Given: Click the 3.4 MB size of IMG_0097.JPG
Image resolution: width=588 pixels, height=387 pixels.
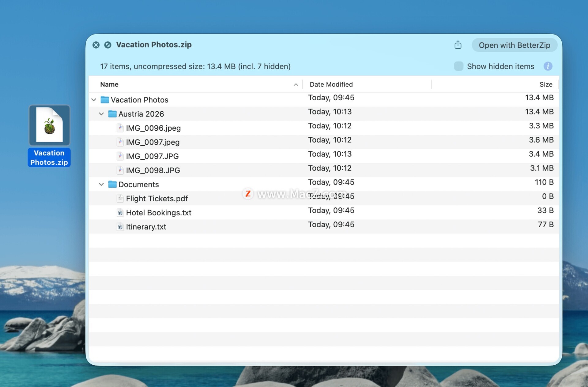Looking at the screenshot, I should [541, 154].
